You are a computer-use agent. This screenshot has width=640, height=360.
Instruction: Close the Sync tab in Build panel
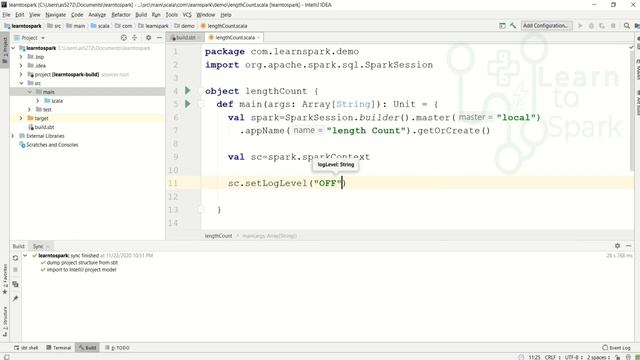click(x=47, y=246)
